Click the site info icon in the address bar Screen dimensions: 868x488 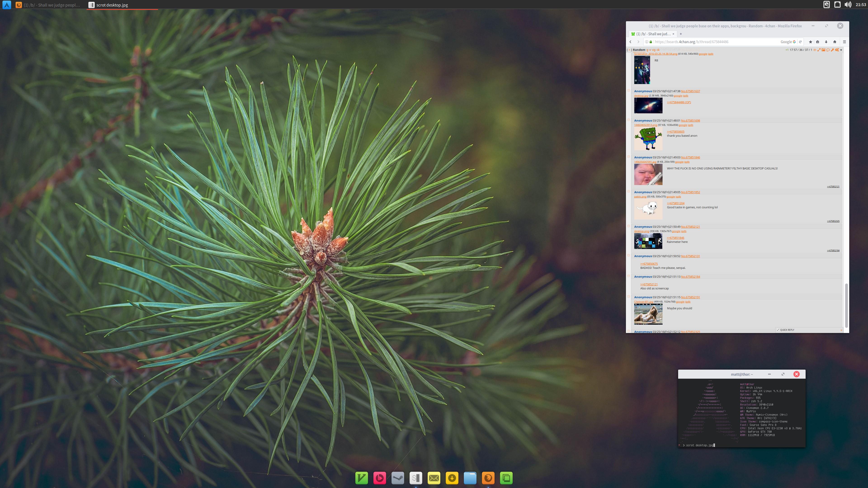tap(647, 42)
